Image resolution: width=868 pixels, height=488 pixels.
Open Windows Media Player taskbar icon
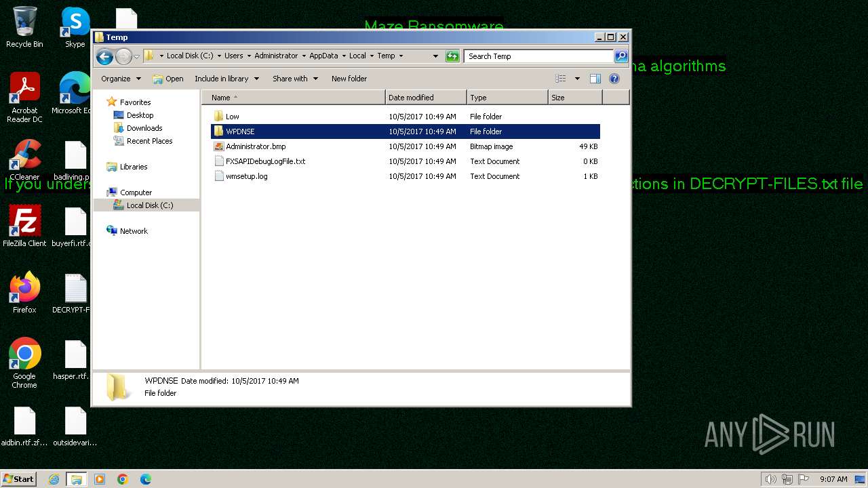coord(100,479)
